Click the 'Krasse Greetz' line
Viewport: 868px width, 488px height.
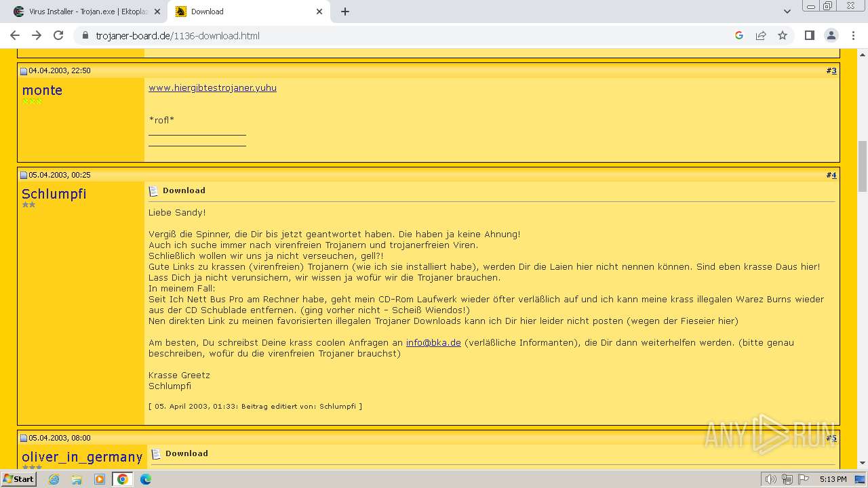(x=179, y=375)
